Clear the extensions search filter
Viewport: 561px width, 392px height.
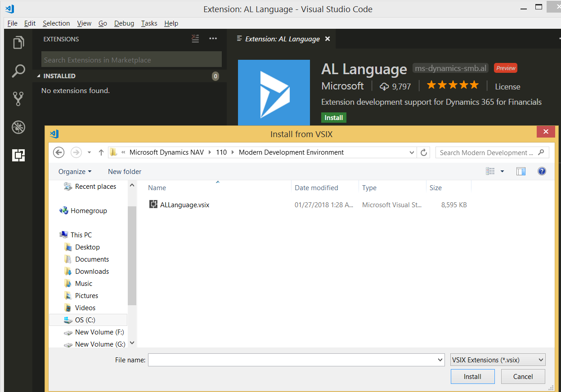point(195,39)
